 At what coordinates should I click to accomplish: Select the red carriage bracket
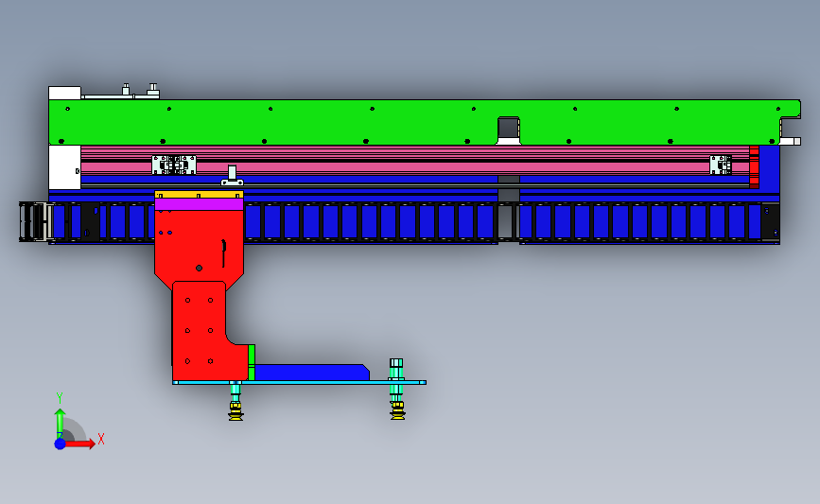click(x=201, y=293)
